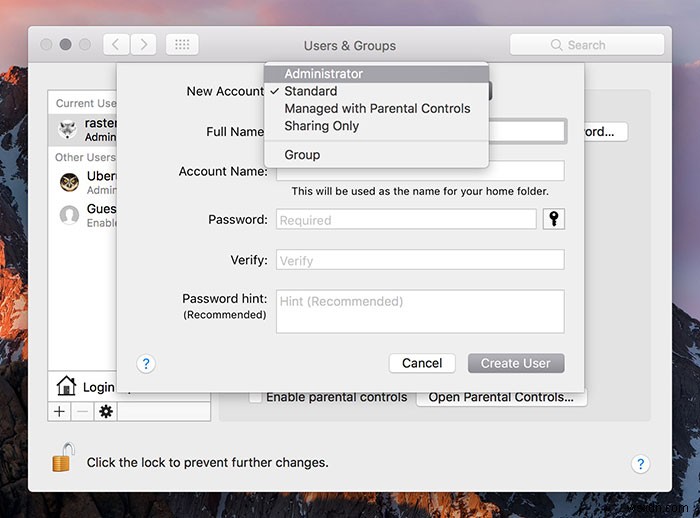Open help at bottom right of window

click(640, 464)
